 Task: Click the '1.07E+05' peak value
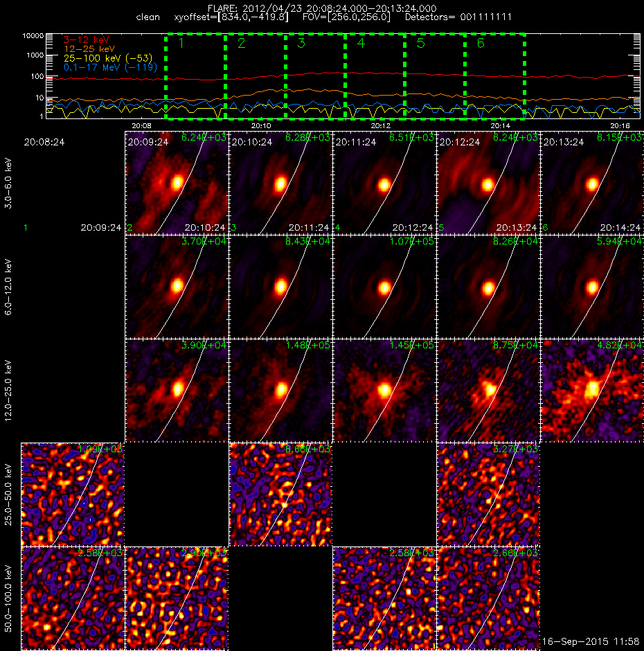click(x=411, y=241)
